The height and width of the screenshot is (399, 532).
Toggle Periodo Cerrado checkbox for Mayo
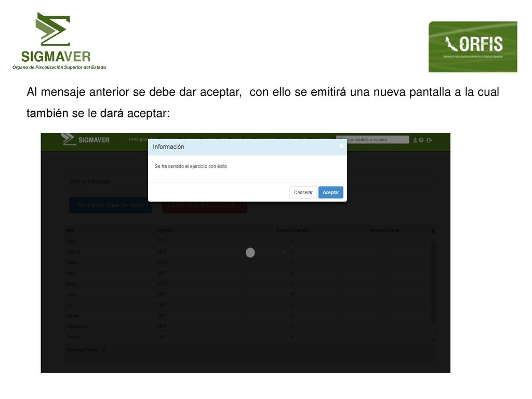[293, 284]
